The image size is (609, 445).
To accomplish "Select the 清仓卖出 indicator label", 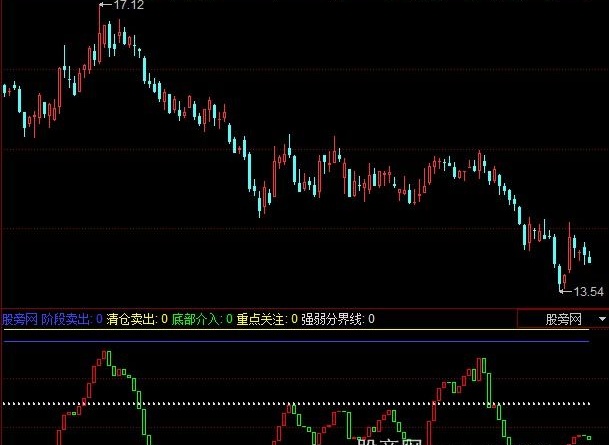I will 137,319.
